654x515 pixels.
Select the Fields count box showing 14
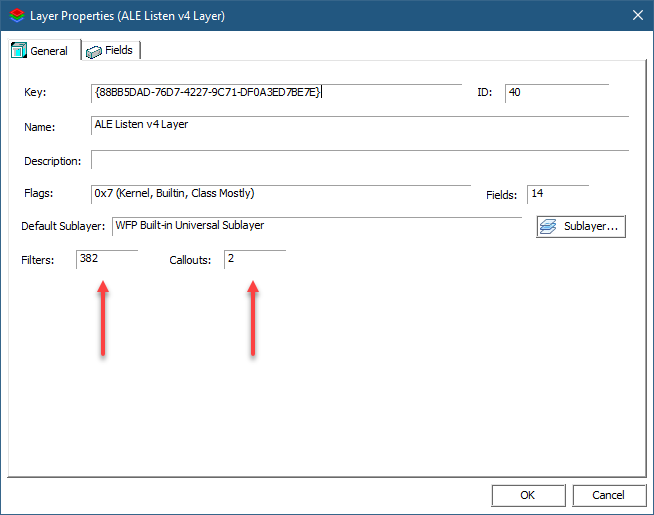pyautogui.click(x=557, y=194)
